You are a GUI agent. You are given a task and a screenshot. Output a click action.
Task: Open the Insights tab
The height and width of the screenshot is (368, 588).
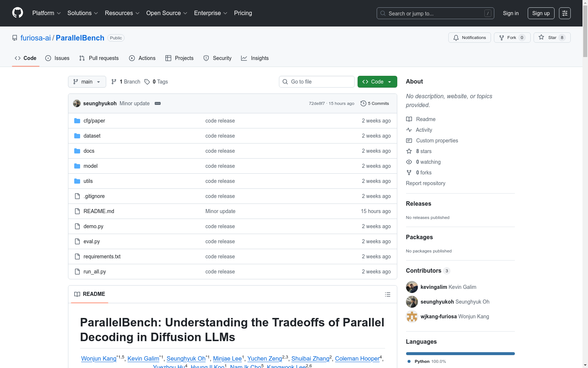255,58
